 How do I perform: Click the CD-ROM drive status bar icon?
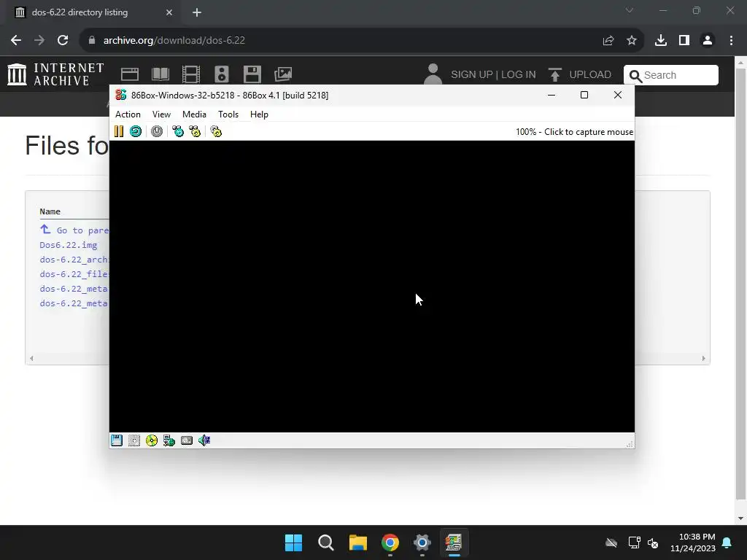pyautogui.click(x=152, y=440)
